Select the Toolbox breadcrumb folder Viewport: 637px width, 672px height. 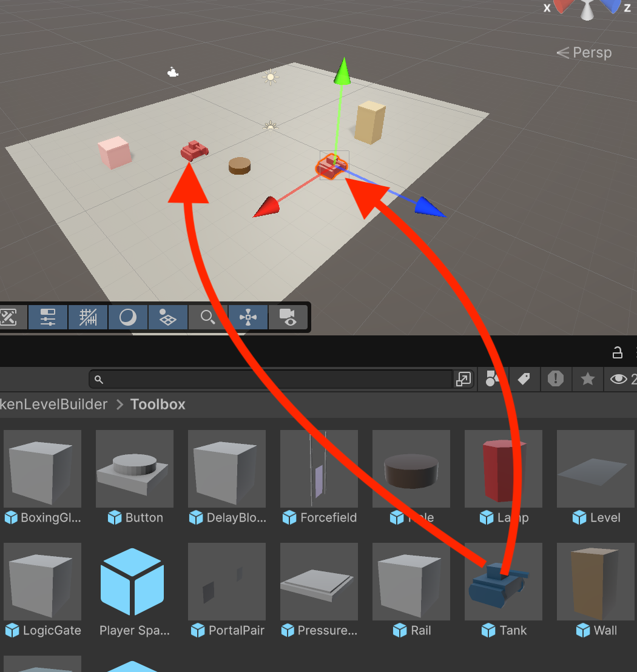click(158, 405)
